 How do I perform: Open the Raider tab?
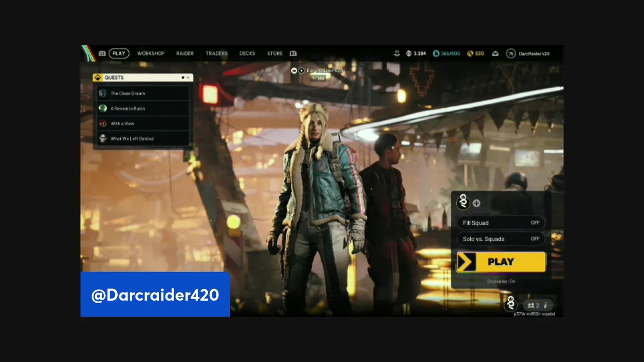[185, 53]
